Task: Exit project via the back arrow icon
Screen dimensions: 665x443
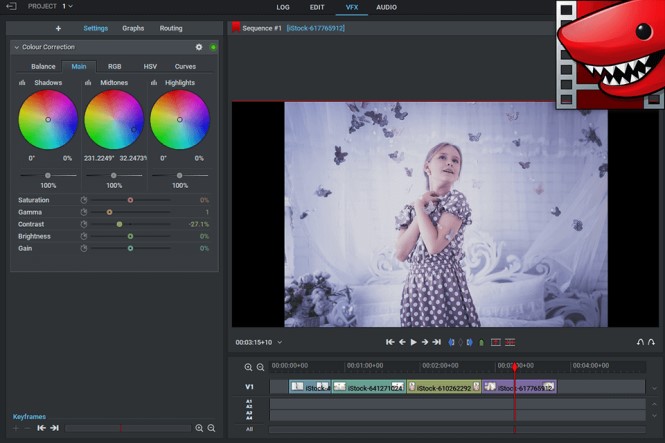Action: 11,6
